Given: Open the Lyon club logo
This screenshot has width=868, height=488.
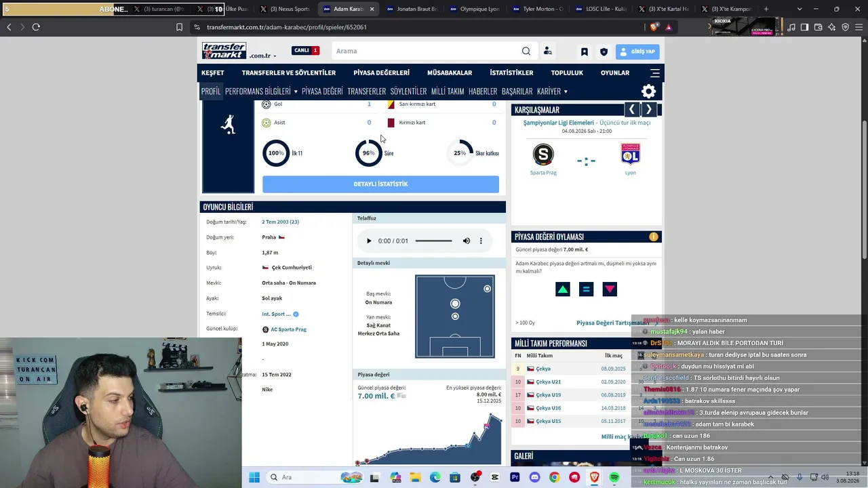Looking at the screenshot, I should [631, 154].
